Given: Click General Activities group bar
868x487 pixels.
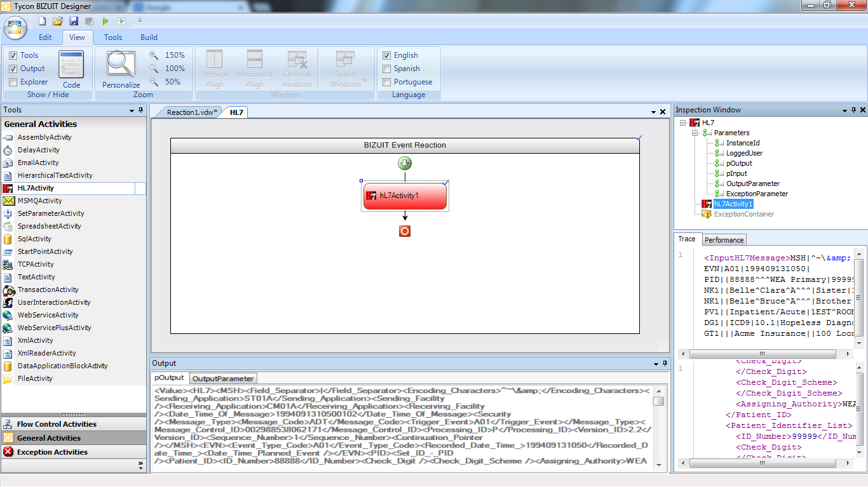Looking at the screenshot, I should [x=74, y=438].
